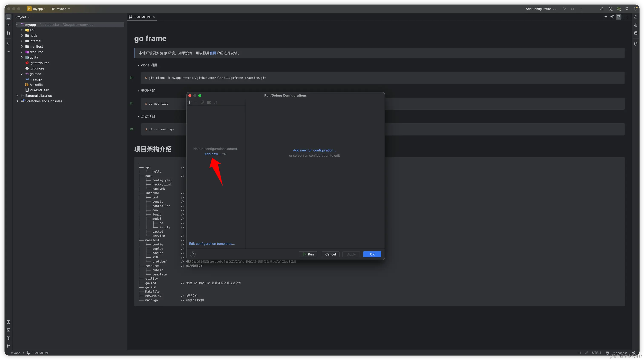Expand the manifest folder
The width and height of the screenshot is (644, 360).
(x=22, y=46)
